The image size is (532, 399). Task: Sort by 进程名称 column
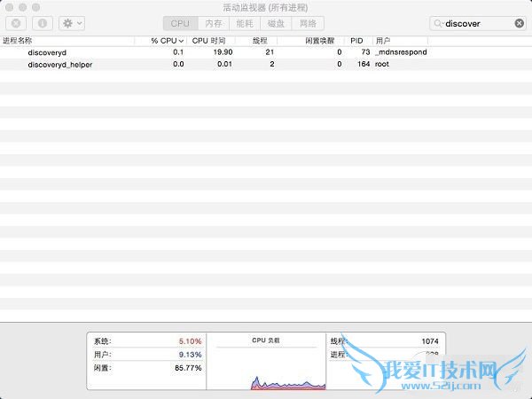(x=67, y=41)
